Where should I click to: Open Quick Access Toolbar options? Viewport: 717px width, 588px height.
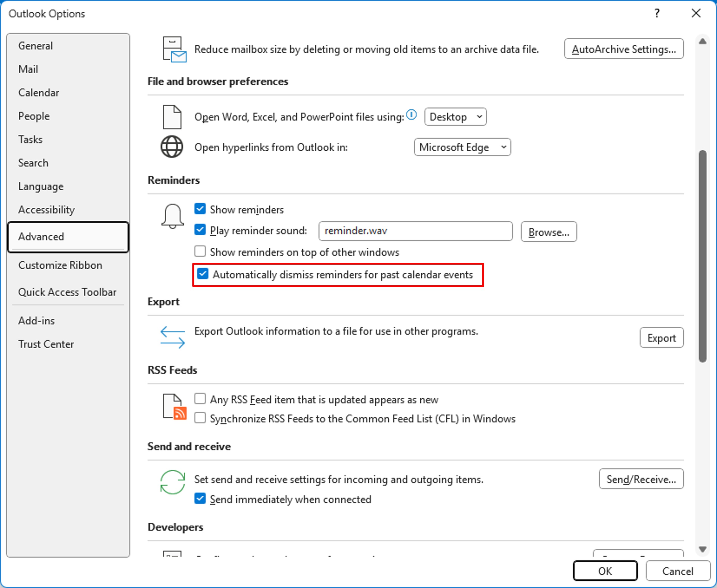[x=68, y=292]
